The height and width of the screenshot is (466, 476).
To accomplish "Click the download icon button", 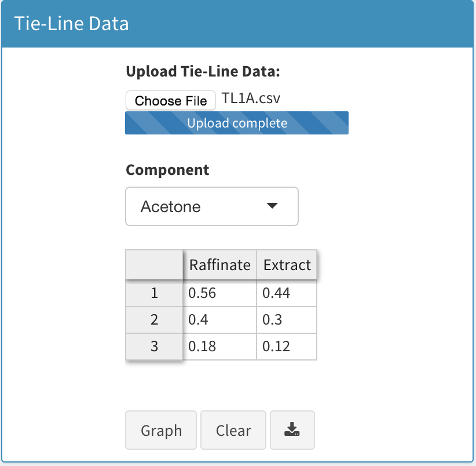I will (292, 430).
